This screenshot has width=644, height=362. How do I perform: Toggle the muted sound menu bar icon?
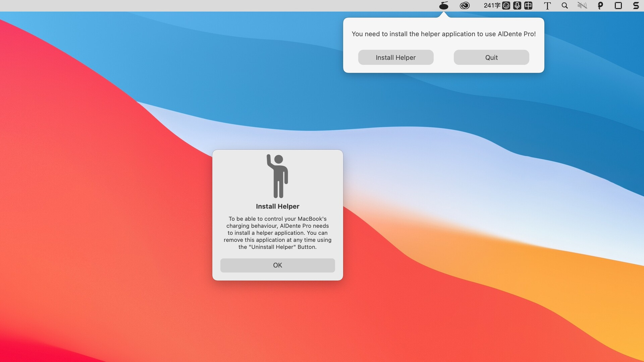tap(582, 6)
